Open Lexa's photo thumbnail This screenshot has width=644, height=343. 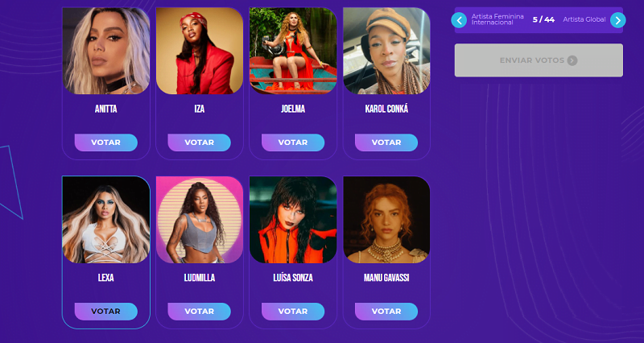(x=106, y=220)
